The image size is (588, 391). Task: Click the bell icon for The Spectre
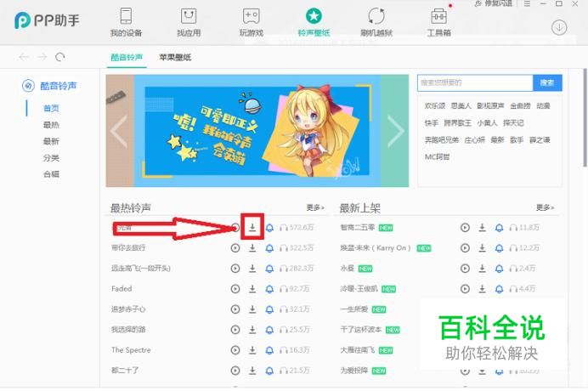(269, 350)
